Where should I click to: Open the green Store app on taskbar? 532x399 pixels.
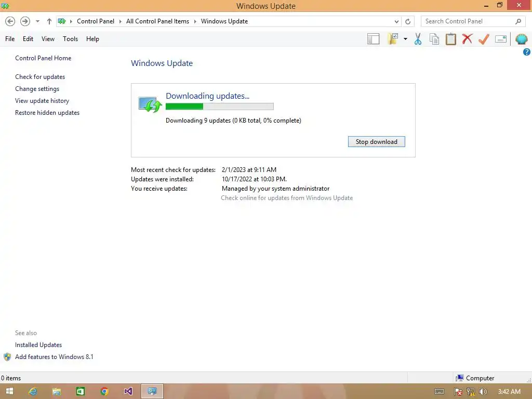point(81,391)
